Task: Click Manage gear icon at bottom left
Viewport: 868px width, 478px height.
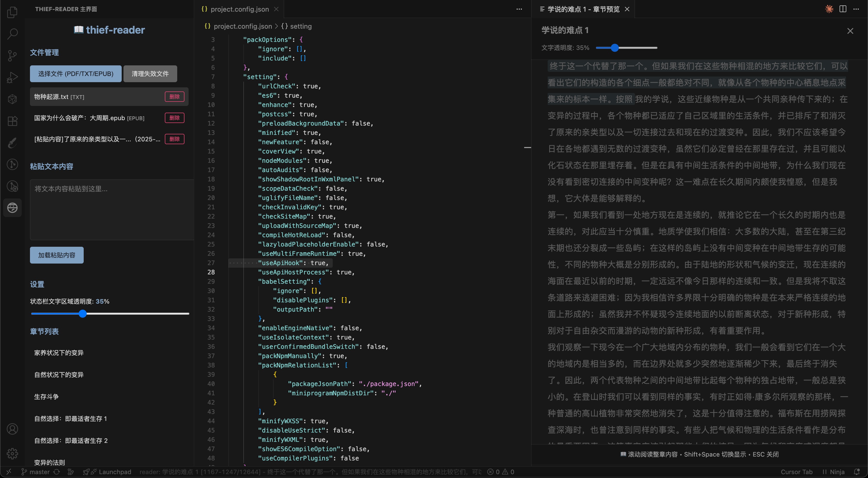Action: click(x=12, y=453)
